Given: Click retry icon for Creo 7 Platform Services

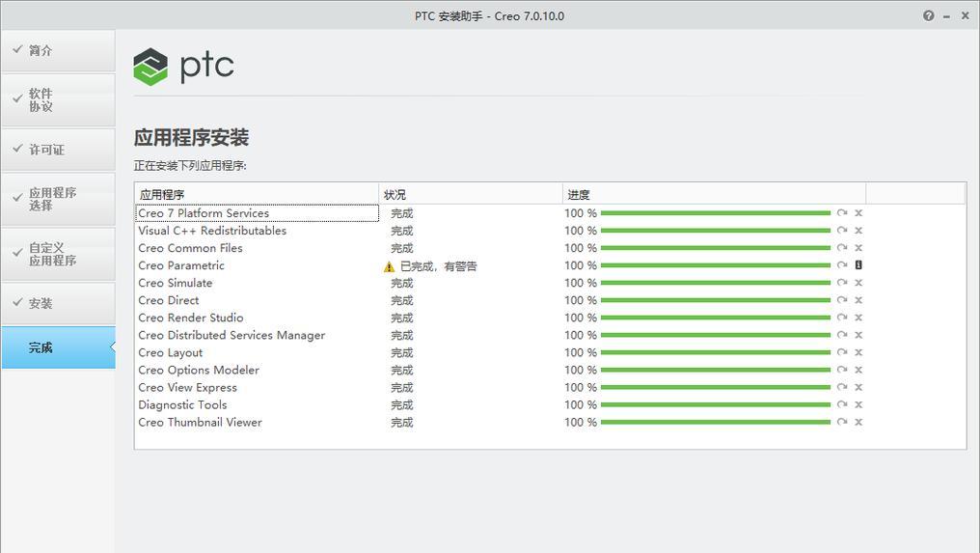Looking at the screenshot, I should coord(842,213).
